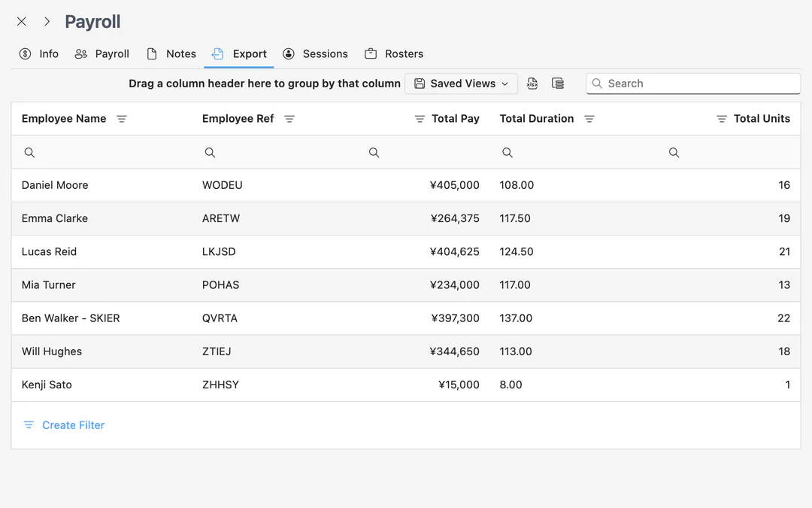Image resolution: width=812 pixels, height=508 pixels.
Task: Click employee ref ZHHSY
Action: click(x=220, y=385)
